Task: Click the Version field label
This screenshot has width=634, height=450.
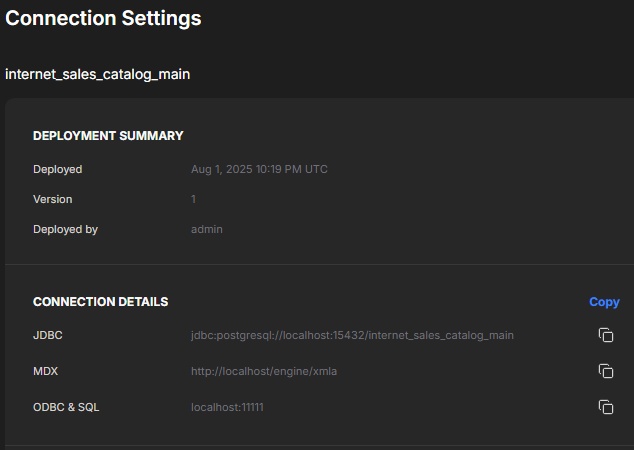Action: pyautogui.click(x=52, y=199)
